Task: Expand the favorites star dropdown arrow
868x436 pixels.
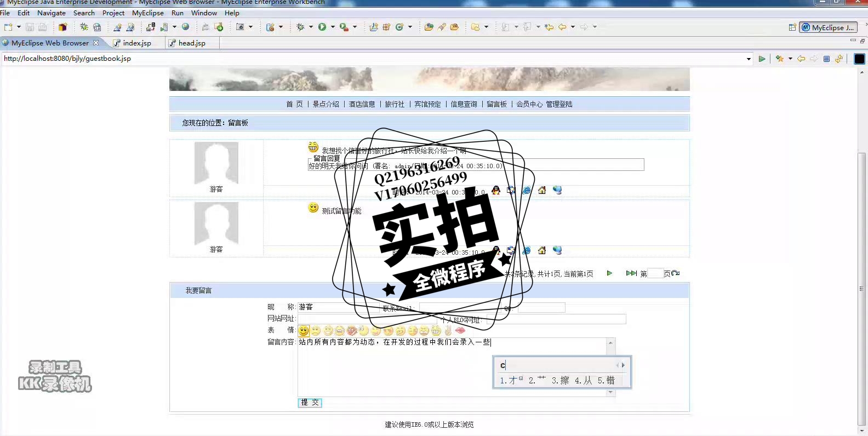Action: (x=790, y=59)
